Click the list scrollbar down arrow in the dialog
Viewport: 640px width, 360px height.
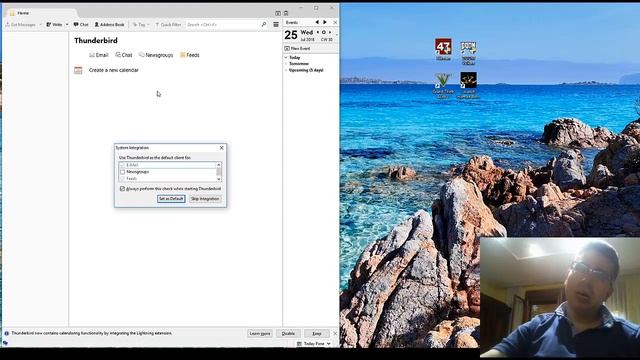[x=219, y=179]
